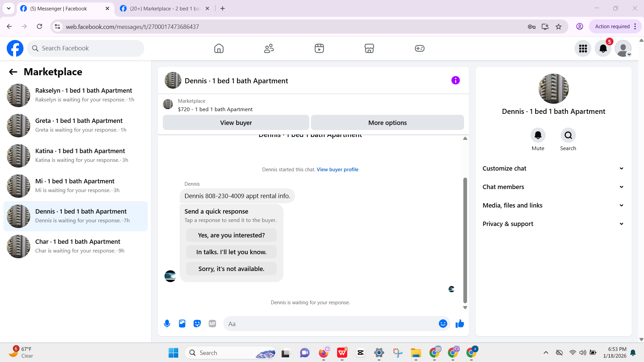Attach a photo using image icon

182,324
